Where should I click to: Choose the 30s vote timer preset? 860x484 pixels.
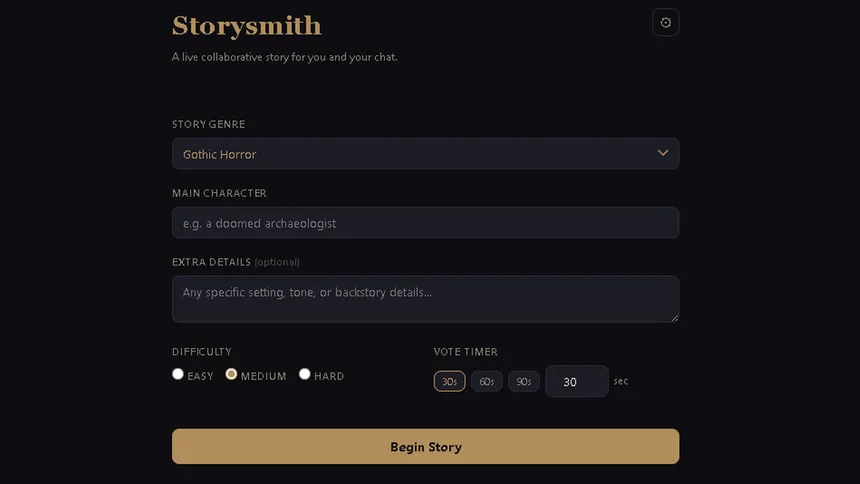coord(449,381)
